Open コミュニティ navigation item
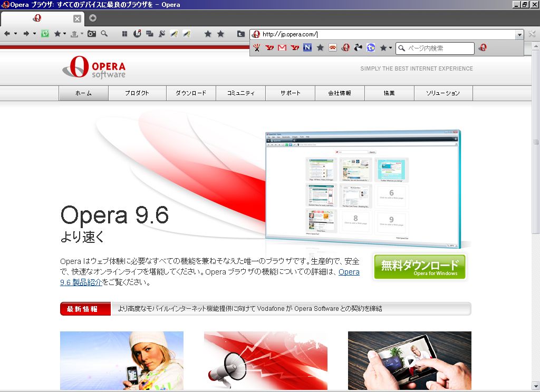This screenshot has height=392, width=540. 240,93
